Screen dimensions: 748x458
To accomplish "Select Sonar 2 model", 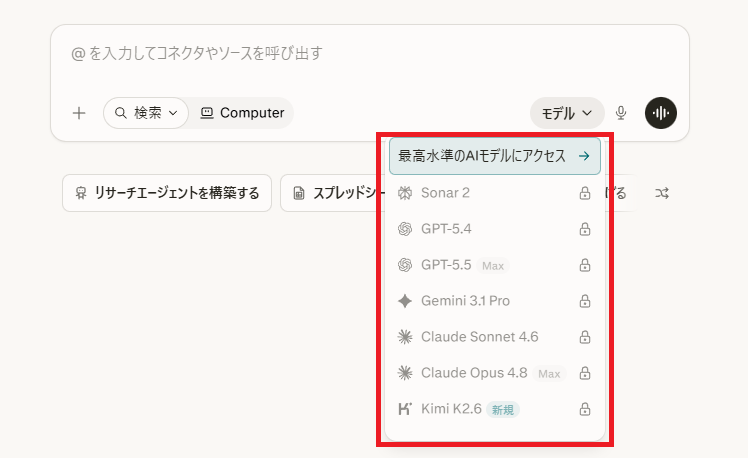I will pos(495,193).
